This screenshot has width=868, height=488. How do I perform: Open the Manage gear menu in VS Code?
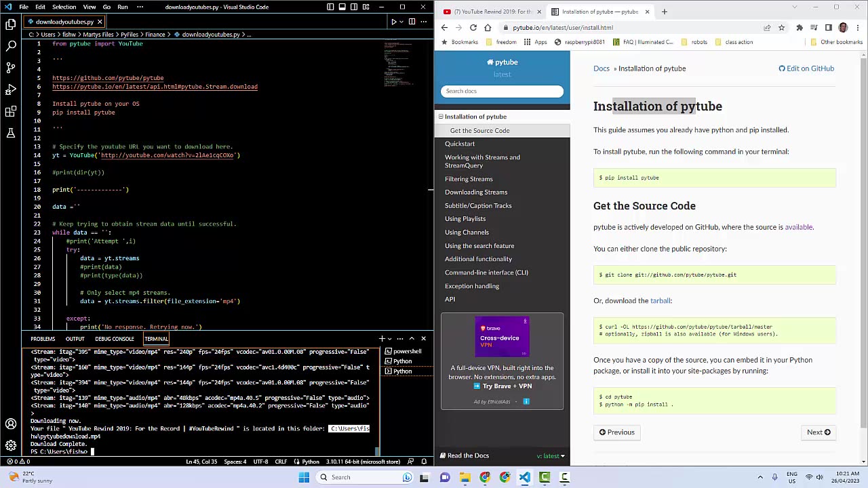11,445
